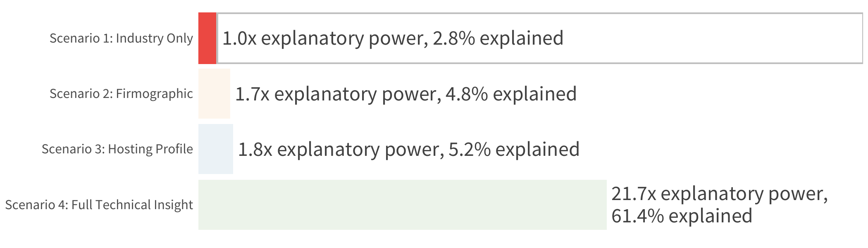Select the 'Scenario 3: Hosting Profile' label
The image size is (868, 248).
point(117,149)
